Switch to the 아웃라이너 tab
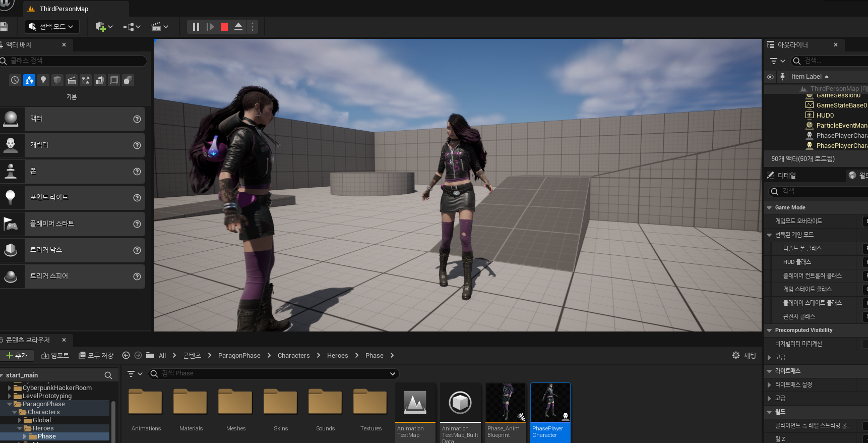 pos(804,45)
